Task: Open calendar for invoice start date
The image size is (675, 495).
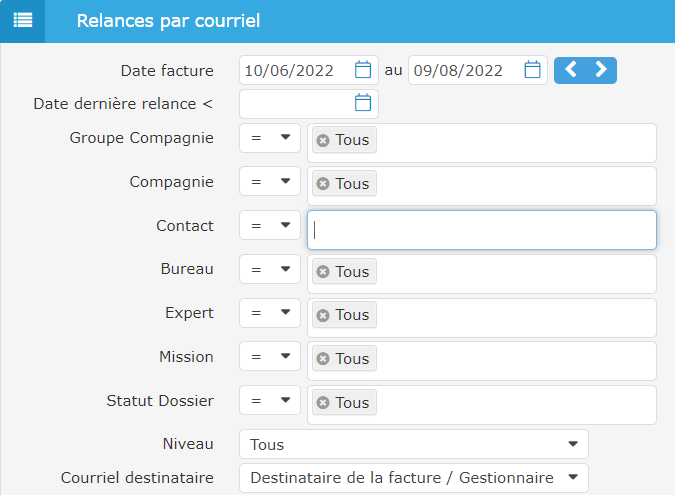Action: 363,70
